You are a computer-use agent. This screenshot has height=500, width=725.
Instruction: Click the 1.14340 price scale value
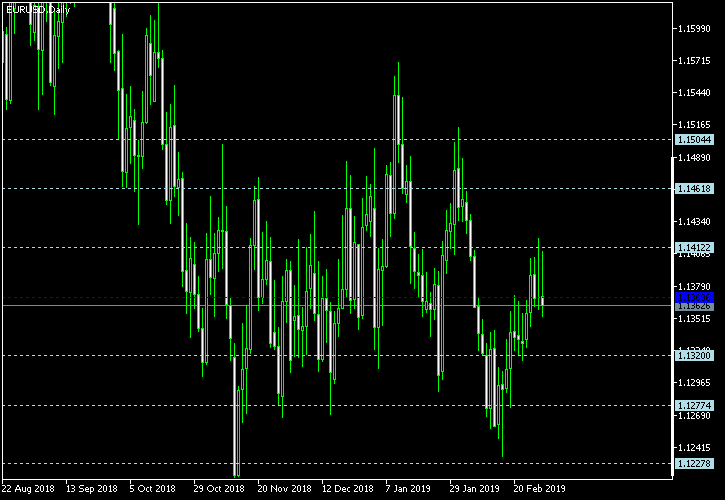(694, 222)
